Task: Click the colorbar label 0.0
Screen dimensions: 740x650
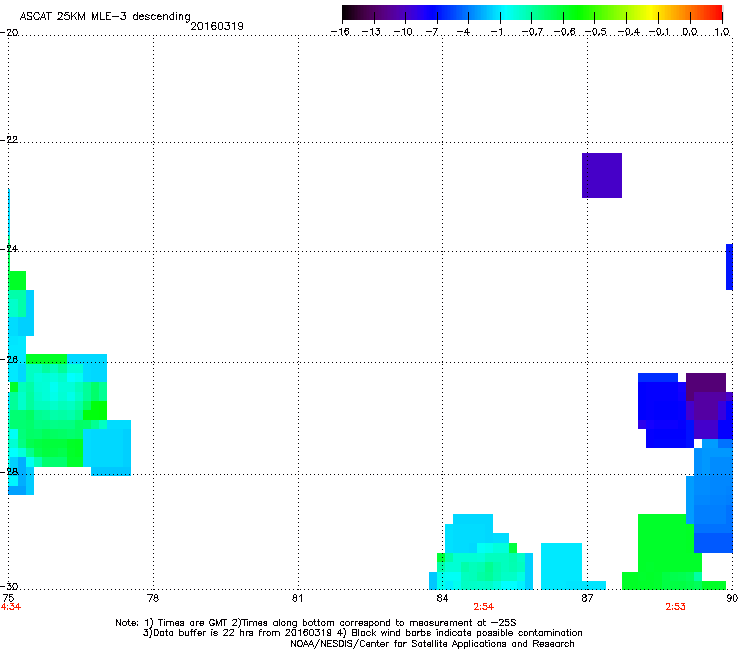Action: pos(690,32)
